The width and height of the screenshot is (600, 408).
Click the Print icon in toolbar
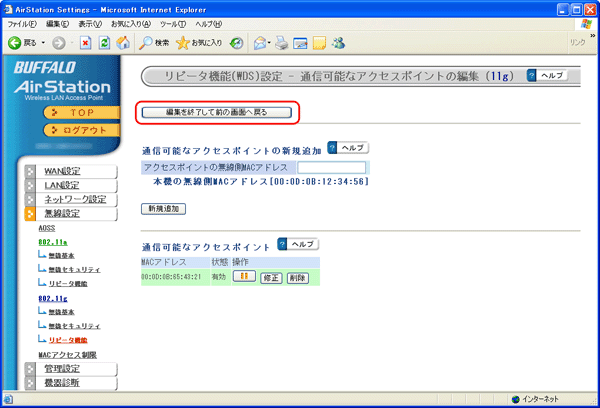(x=283, y=43)
